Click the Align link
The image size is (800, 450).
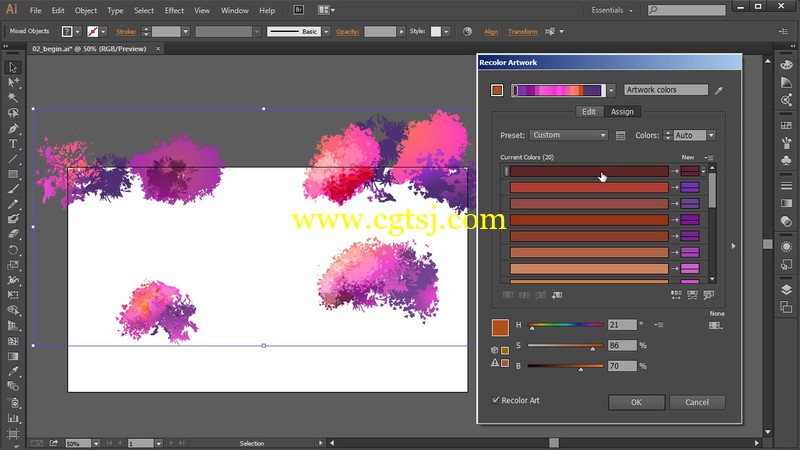pyautogui.click(x=491, y=32)
